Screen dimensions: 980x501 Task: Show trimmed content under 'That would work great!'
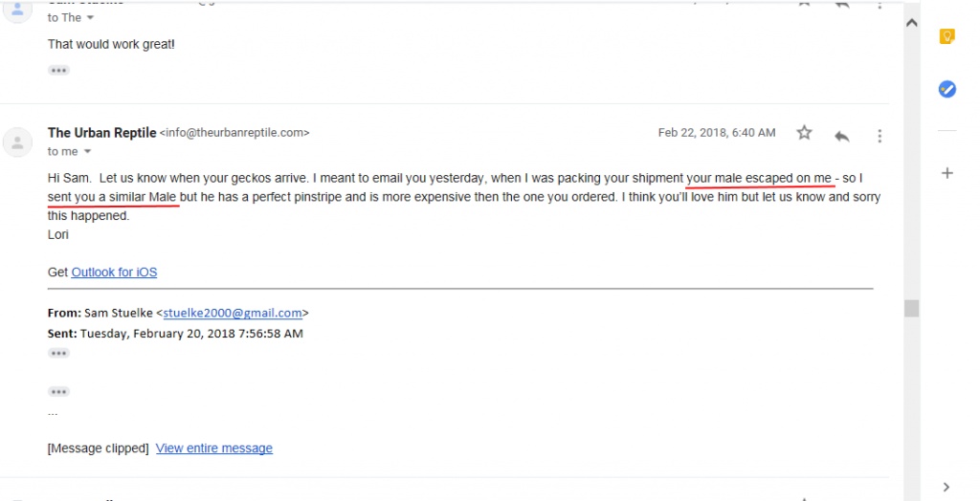tap(58, 70)
